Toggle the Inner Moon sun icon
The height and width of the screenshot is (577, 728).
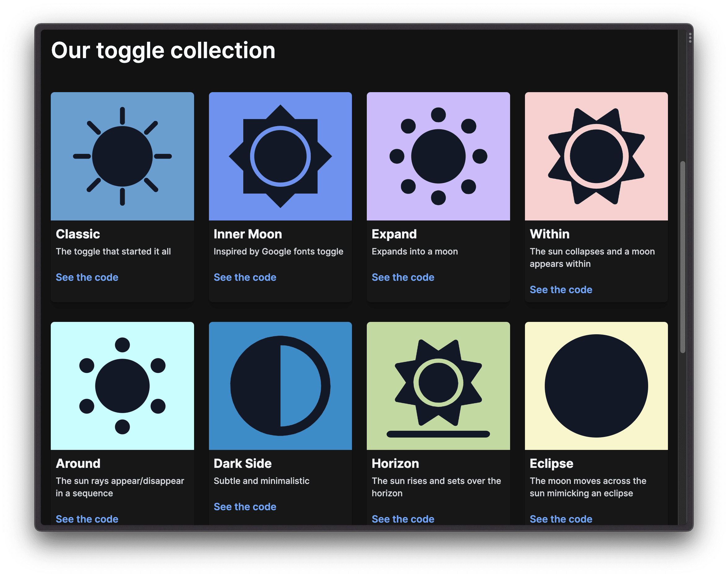(280, 156)
